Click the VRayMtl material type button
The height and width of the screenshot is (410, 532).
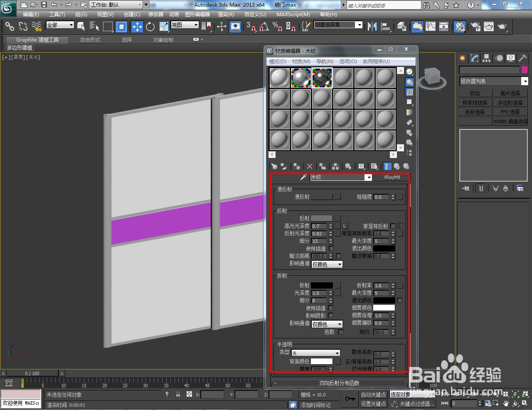coord(392,178)
